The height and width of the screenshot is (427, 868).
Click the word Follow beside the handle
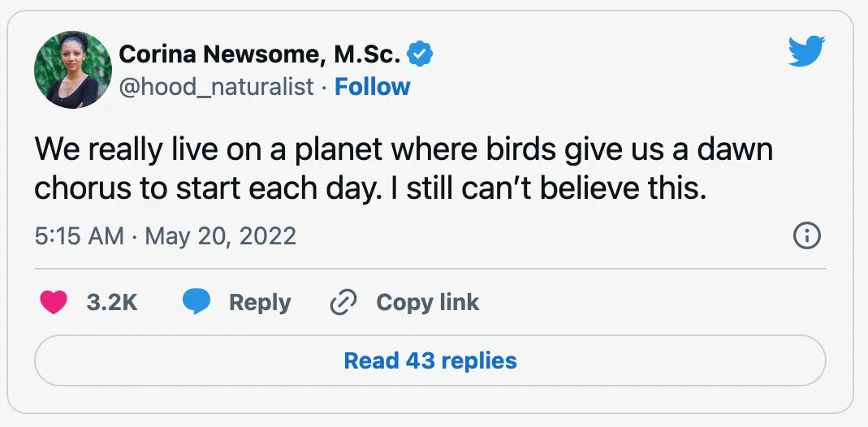[x=373, y=87]
